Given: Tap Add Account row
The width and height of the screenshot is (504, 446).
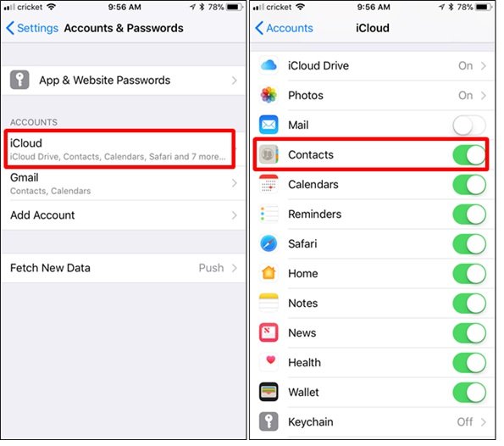Looking at the screenshot, I should 123,215.
